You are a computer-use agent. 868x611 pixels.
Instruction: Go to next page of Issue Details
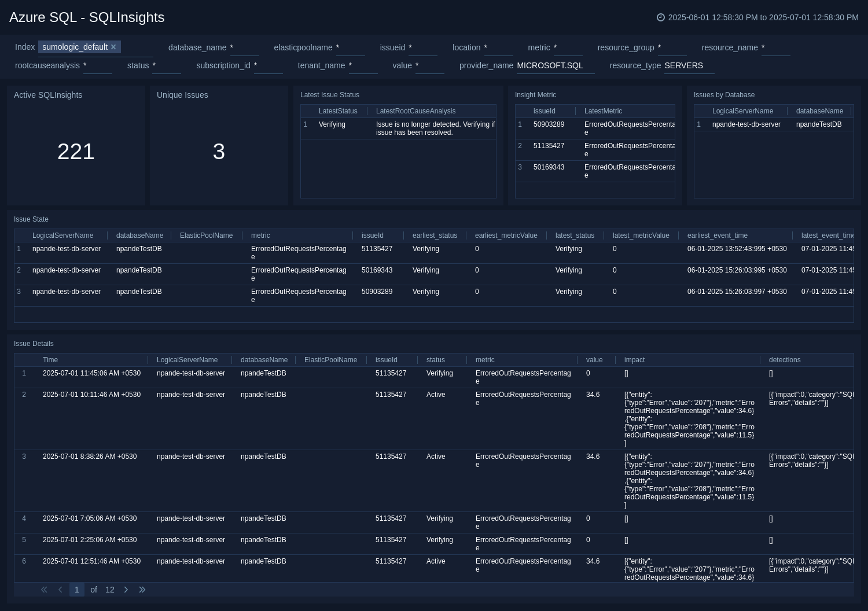pos(126,590)
